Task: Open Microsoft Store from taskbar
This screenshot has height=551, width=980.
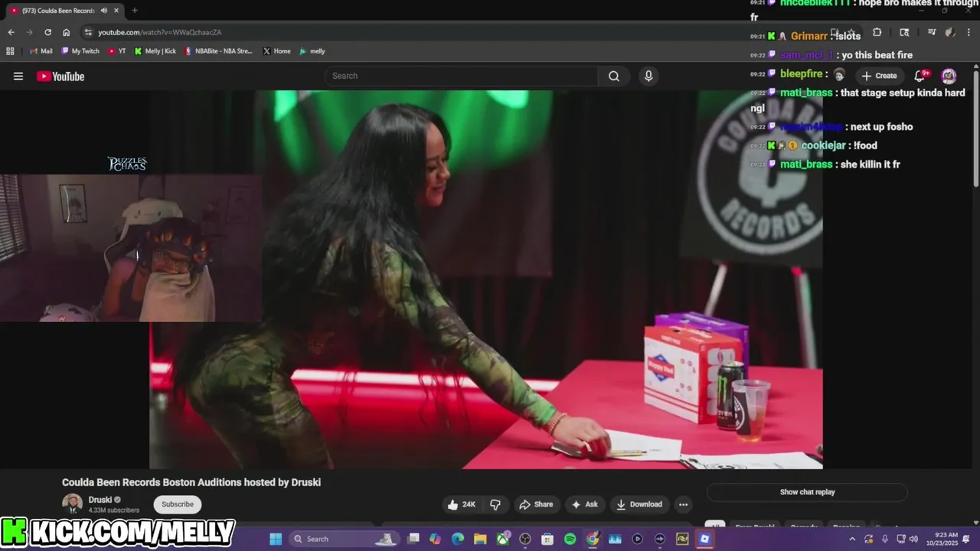Action: tap(547, 539)
